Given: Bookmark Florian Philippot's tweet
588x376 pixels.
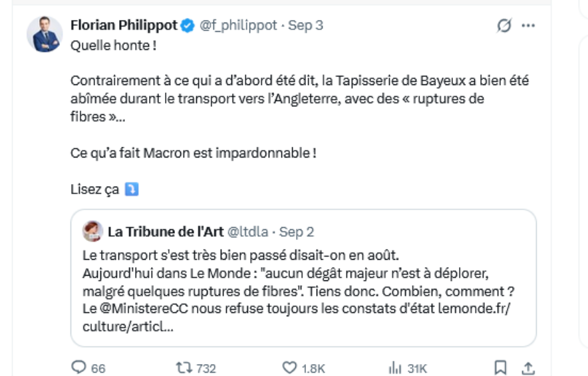Looking at the screenshot, I should tap(500, 368).
